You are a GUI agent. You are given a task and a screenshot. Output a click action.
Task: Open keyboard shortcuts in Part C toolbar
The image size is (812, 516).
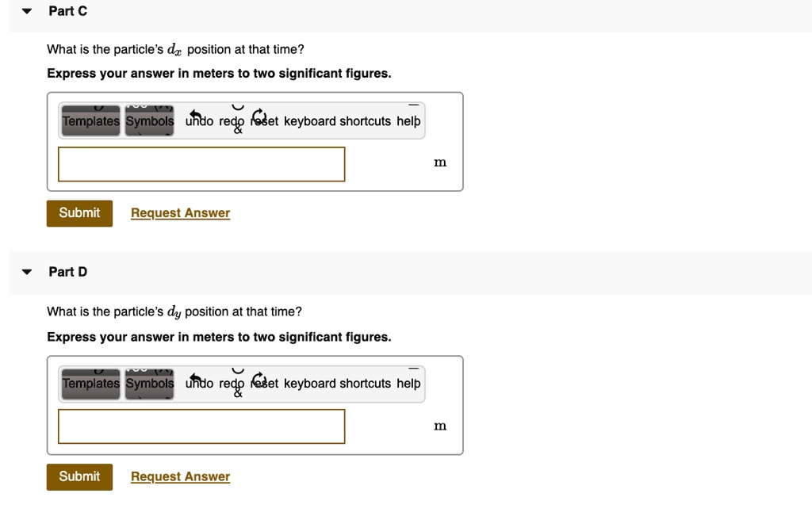(x=337, y=121)
